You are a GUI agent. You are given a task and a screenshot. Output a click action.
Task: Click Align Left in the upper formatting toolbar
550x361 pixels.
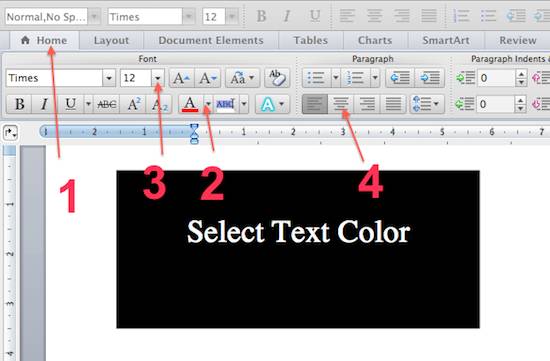tap(348, 16)
